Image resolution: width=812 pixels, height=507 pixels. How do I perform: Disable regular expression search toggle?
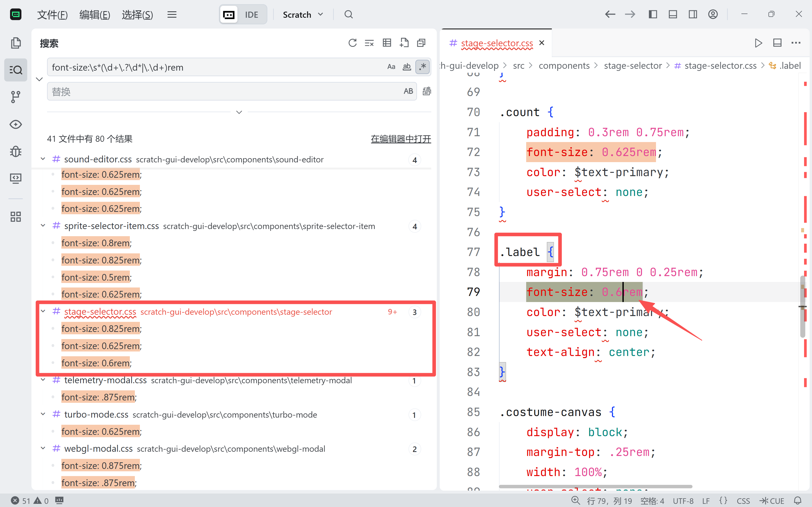click(423, 67)
